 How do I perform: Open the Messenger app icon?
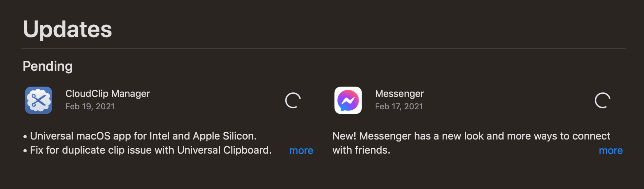pos(348,100)
